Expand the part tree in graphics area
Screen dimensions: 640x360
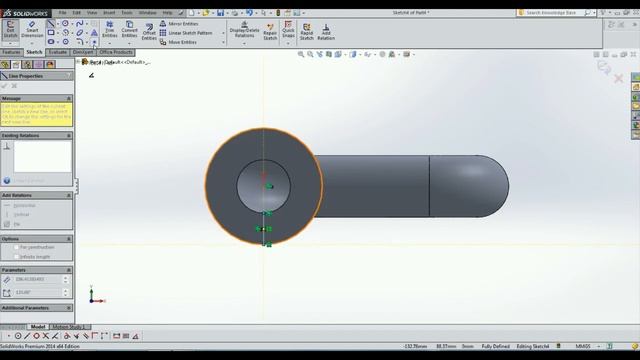pyautogui.click(x=78, y=62)
